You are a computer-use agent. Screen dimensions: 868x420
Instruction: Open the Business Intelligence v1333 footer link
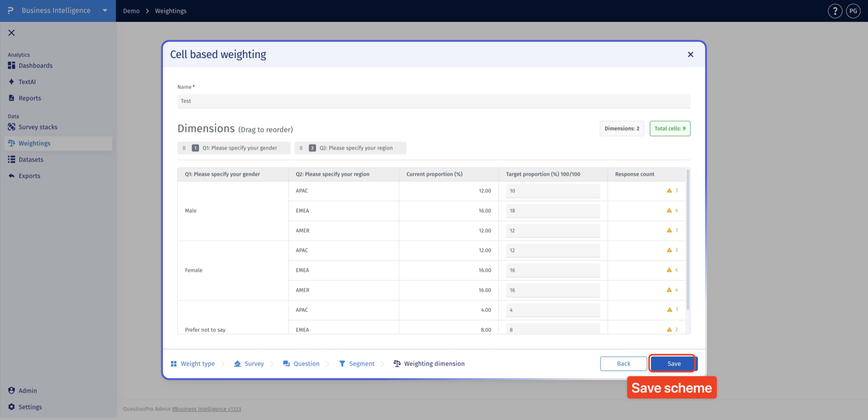[206, 409]
